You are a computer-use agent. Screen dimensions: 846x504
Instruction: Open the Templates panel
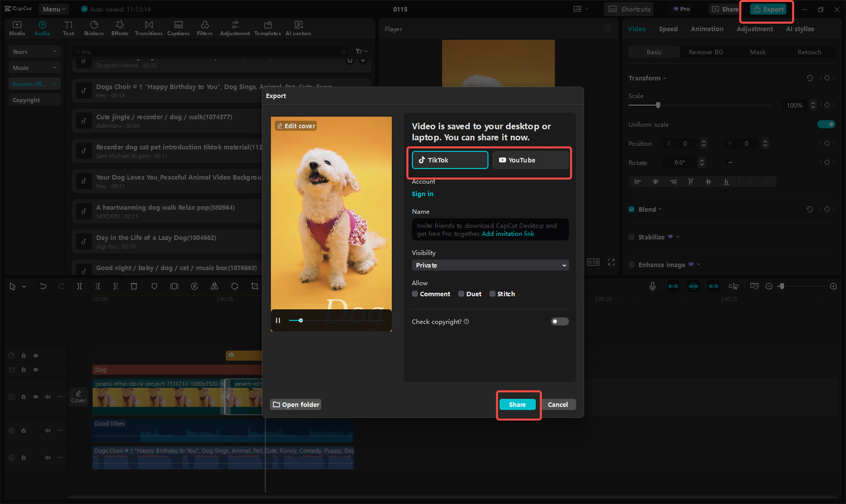point(267,27)
